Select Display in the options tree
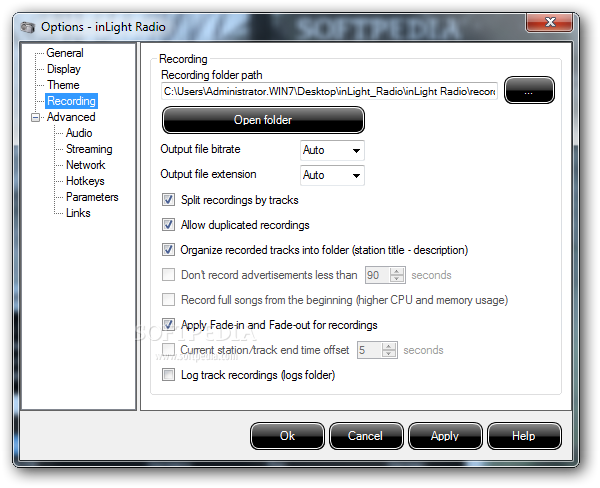 click(64, 69)
